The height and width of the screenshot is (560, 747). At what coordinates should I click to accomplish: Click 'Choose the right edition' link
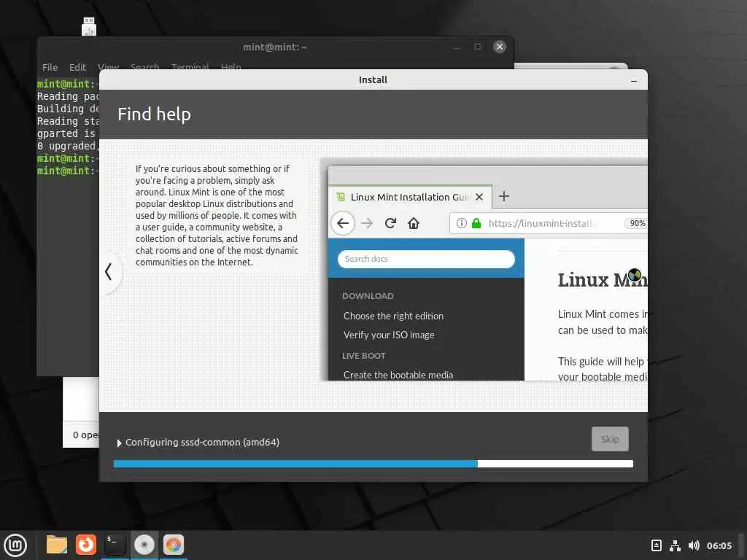pos(393,316)
